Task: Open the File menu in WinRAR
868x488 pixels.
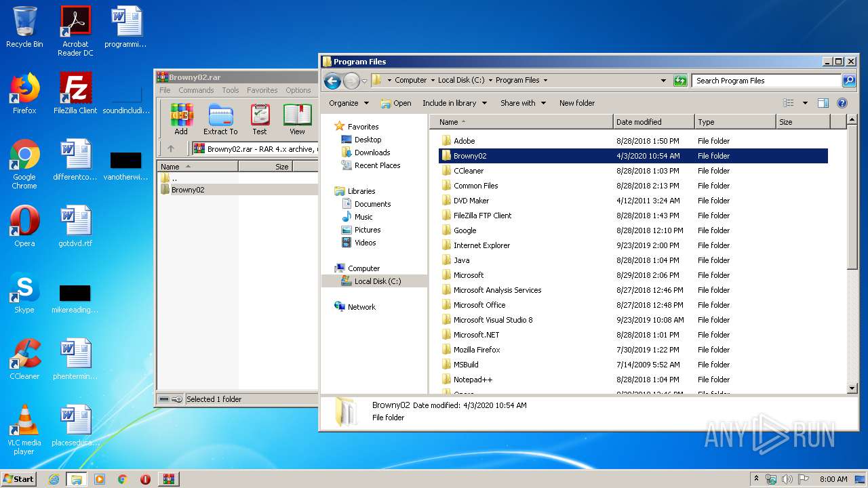Action: (x=165, y=90)
